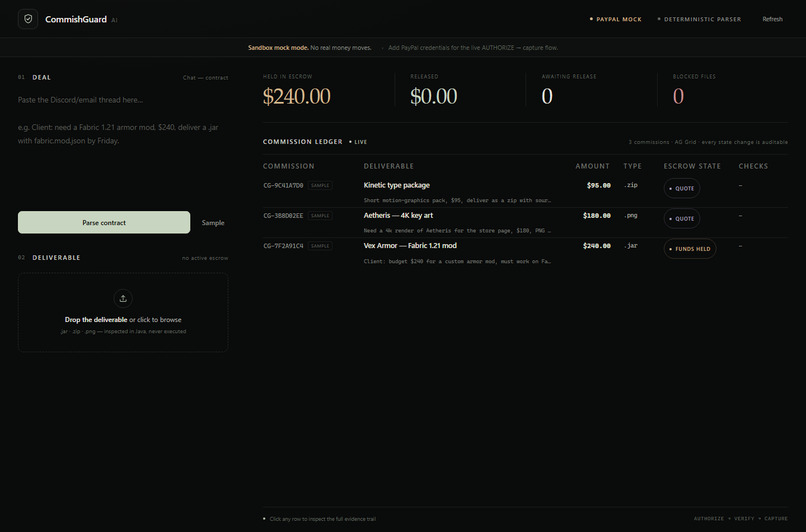The height and width of the screenshot is (532, 806).
Task: Click the Vex Armor description 'Client: budget $240'
Action: pos(457,262)
